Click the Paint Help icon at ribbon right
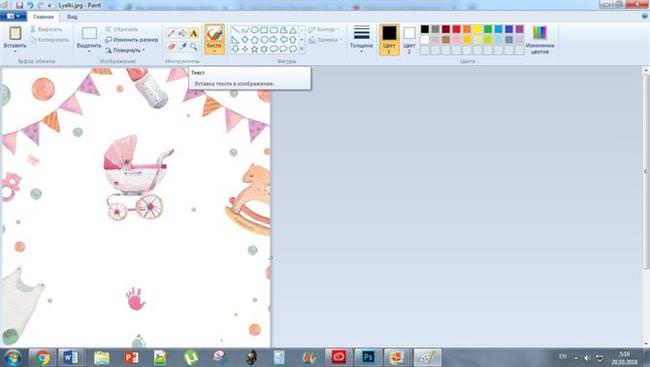 click(x=645, y=17)
